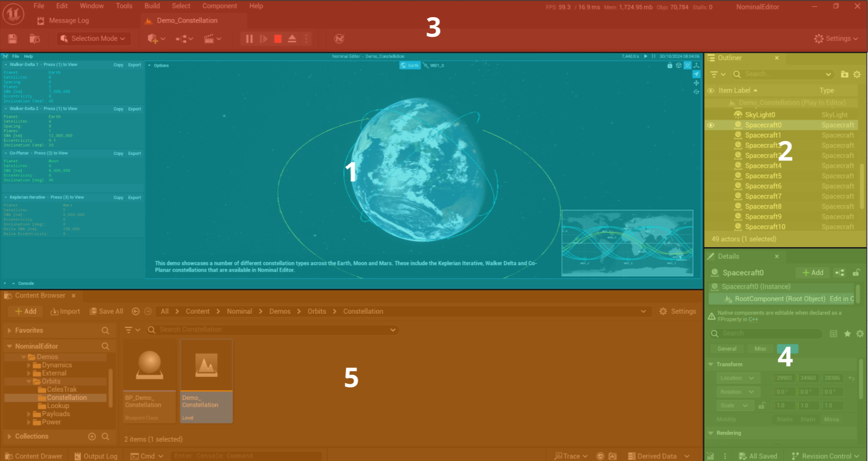
Task: Stop the play session
Action: [x=278, y=39]
